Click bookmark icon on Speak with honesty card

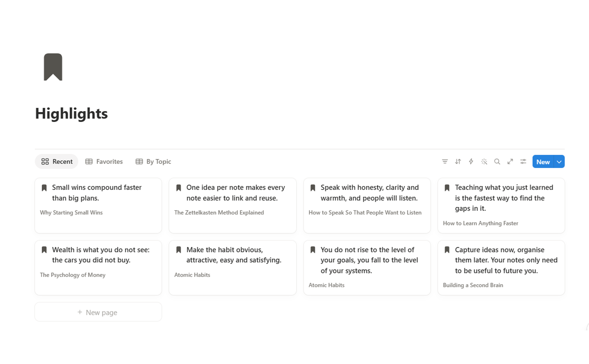coord(313,188)
